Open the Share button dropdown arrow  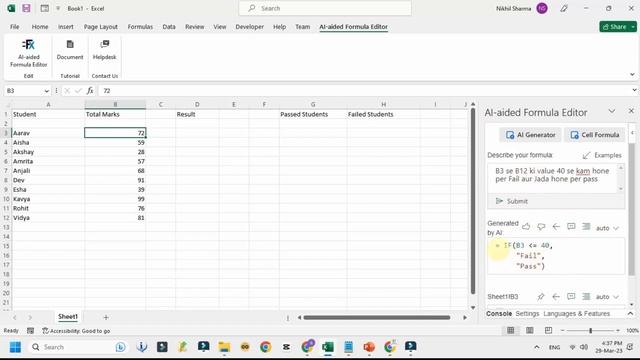[x=633, y=27]
